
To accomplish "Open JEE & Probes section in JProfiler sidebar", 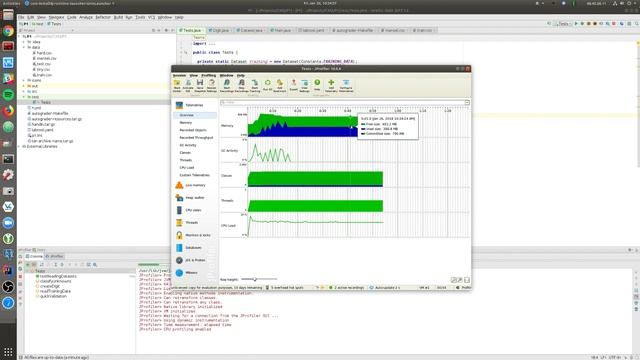I will pos(195,260).
